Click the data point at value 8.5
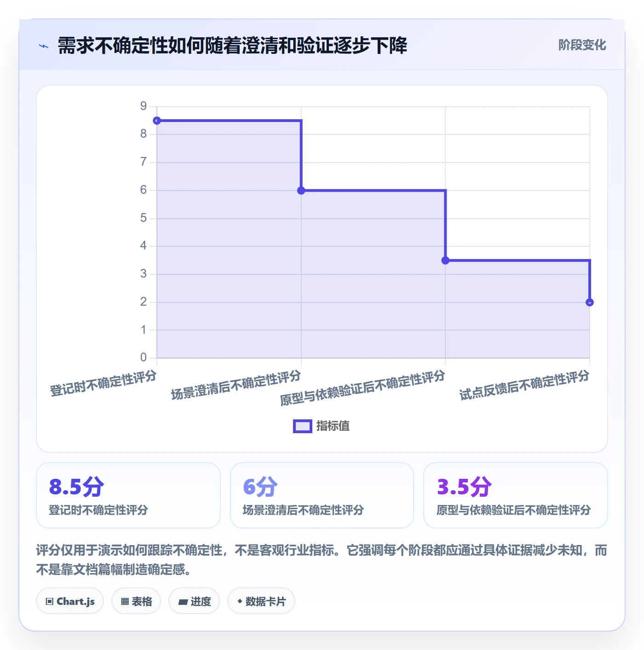 (157, 121)
